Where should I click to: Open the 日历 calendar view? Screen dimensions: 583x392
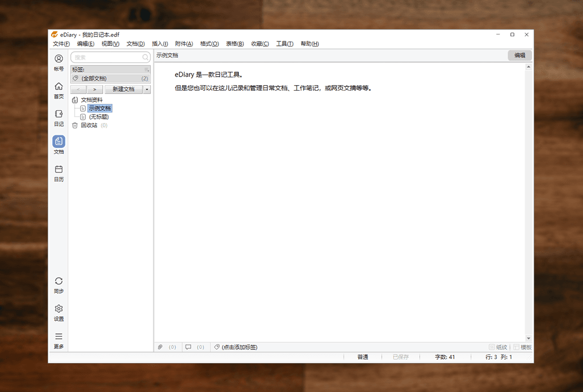click(x=59, y=169)
